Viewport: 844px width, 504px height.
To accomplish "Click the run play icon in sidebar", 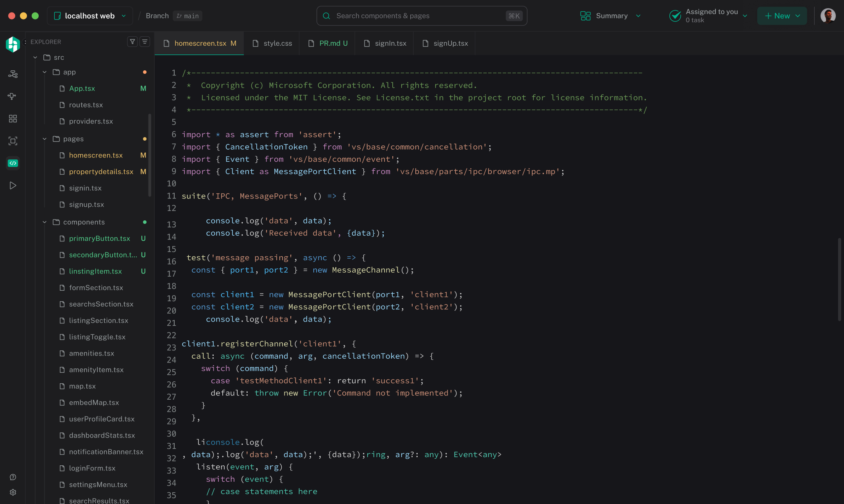I will (13, 186).
